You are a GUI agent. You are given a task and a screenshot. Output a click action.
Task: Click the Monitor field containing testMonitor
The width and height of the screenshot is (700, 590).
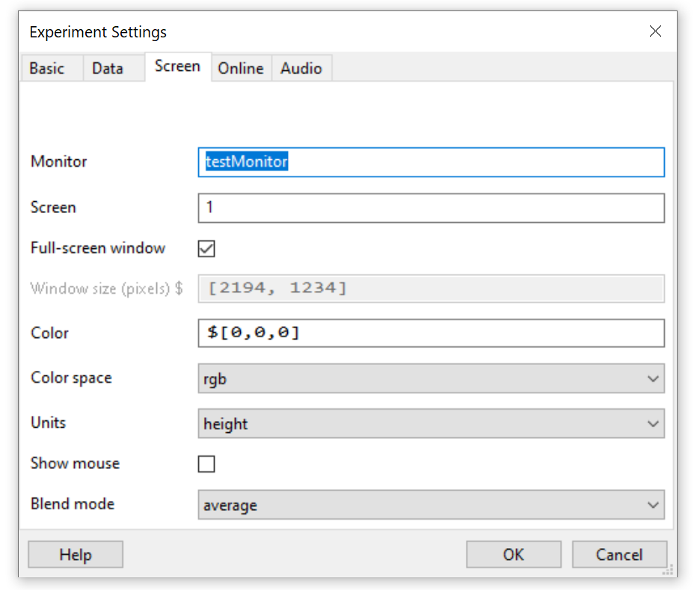431,162
